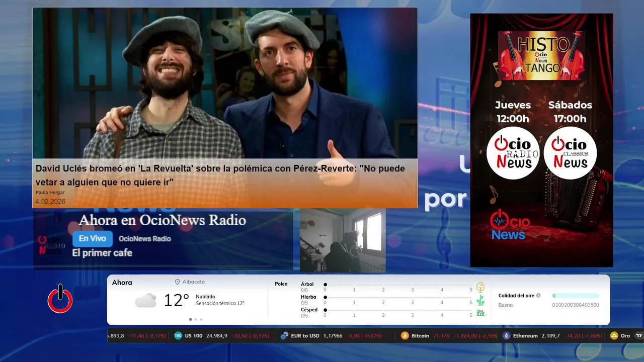Click the 'Ahora' weather heading
Screen dimensions: 644x362
122,283
